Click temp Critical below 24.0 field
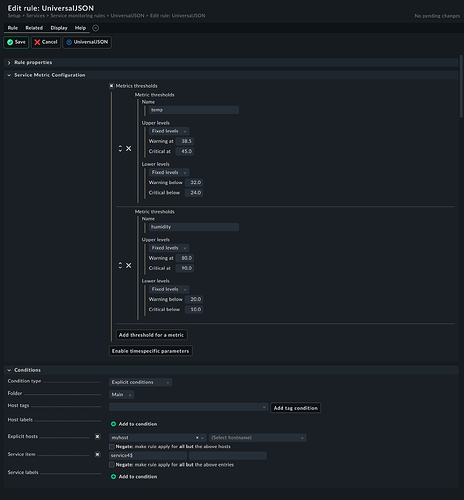The height and width of the screenshot is (500, 464). 194,193
